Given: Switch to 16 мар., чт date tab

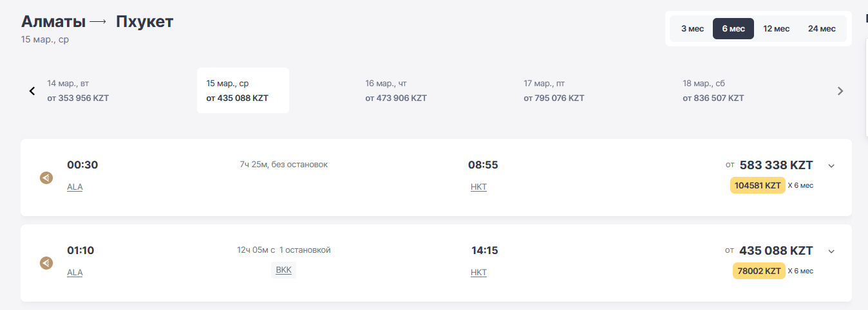Looking at the screenshot, I should 396,91.
